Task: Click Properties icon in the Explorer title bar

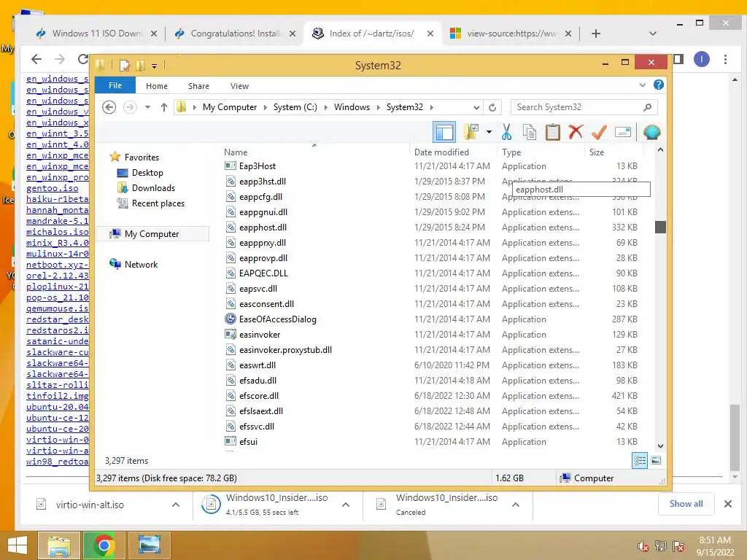Action: coord(124,65)
